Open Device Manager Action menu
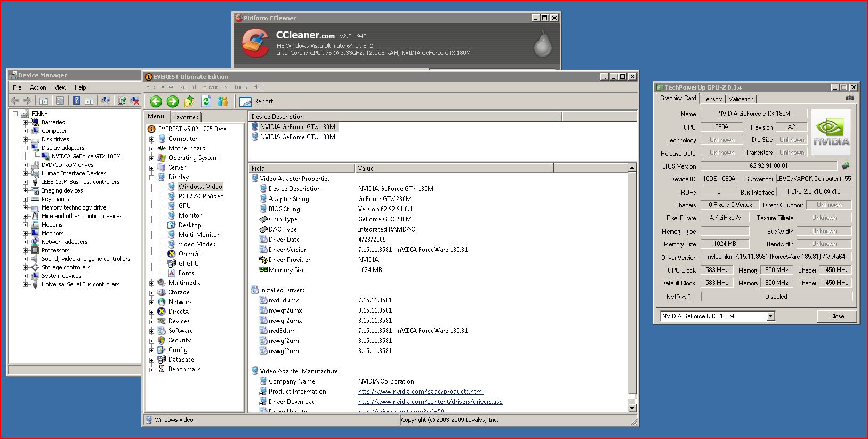 [38, 87]
